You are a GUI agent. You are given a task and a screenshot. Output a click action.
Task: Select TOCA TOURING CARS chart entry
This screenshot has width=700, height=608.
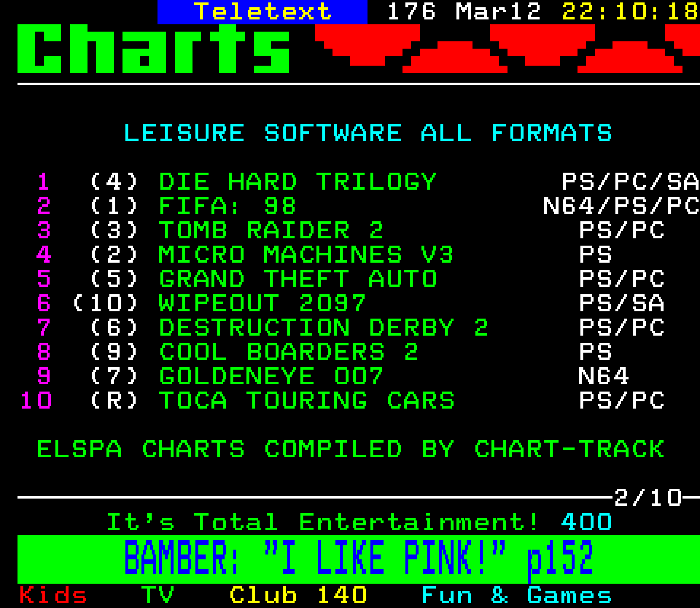[x=306, y=401]
